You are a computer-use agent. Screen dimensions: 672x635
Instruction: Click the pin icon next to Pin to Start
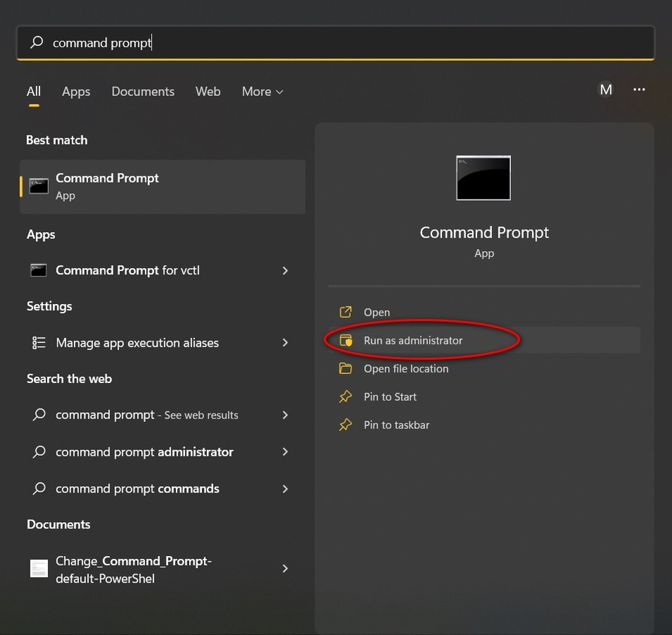pyautogui.click(x=345, y=397)
